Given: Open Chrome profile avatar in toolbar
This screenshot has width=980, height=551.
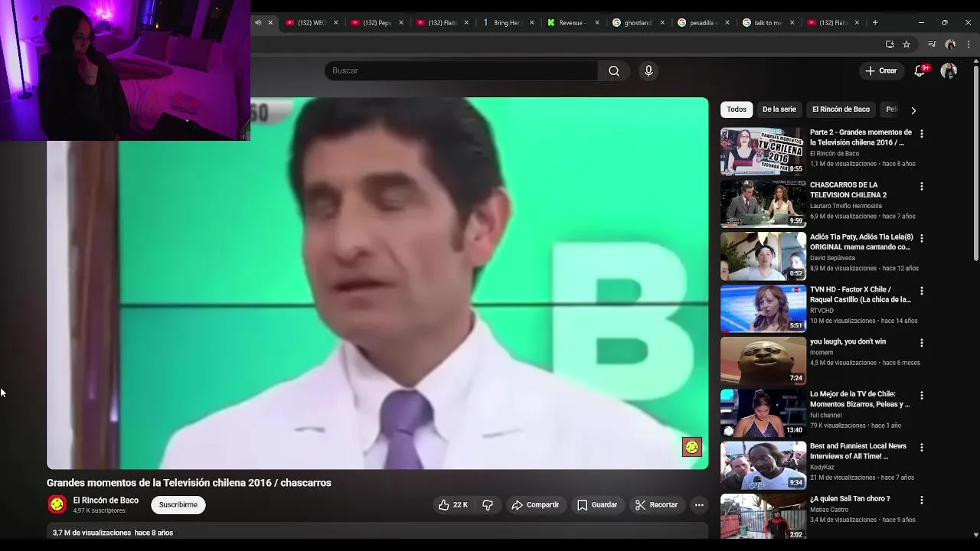Looking at the screenshot, I should pos(950,44).
